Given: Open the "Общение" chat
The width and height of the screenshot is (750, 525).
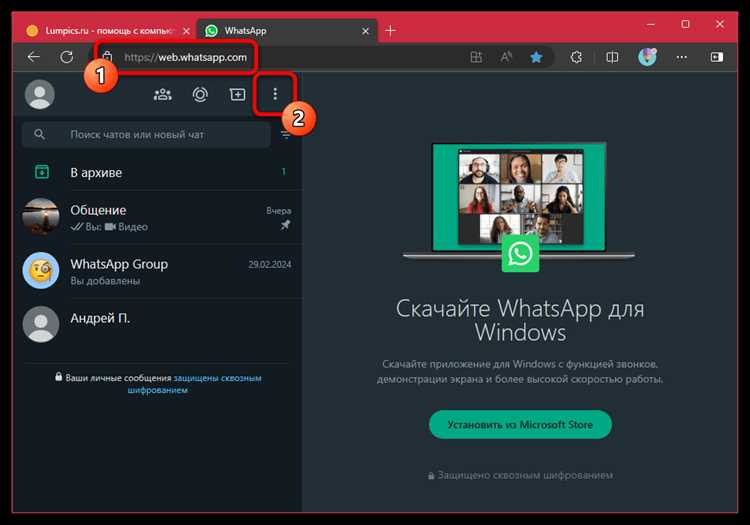Looking at the screenshot, I should [158, 218].
